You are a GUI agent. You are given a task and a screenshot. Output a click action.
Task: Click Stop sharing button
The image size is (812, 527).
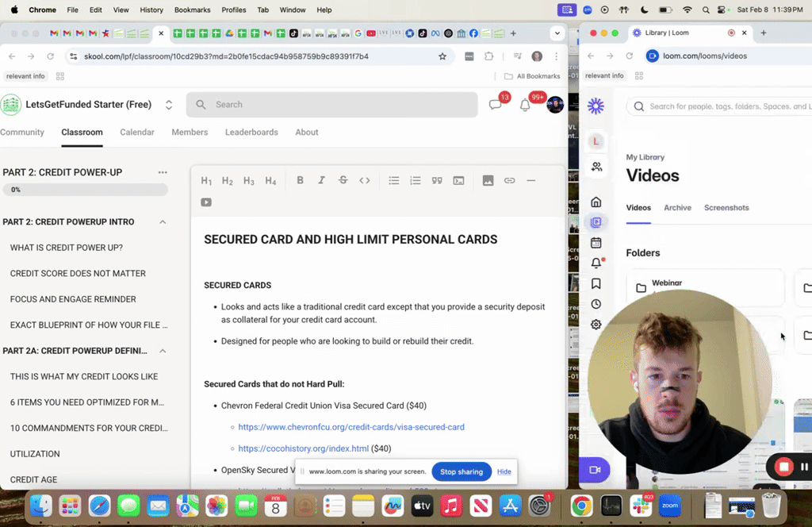pos(462,471)
